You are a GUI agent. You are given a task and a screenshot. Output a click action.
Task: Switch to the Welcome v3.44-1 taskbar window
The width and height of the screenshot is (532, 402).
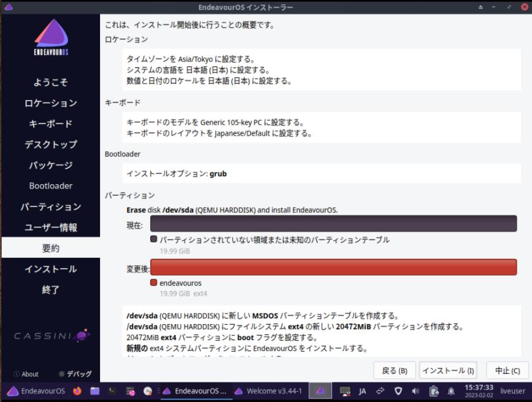tap(269, 391)
